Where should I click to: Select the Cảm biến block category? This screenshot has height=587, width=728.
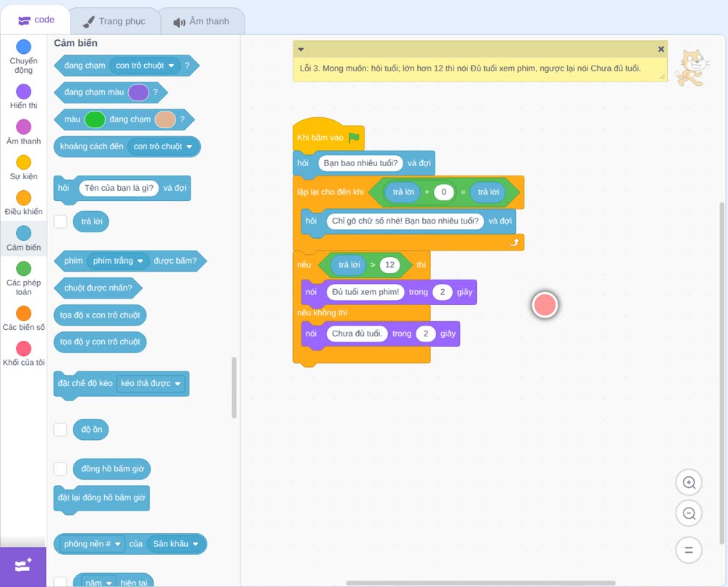coord(24,239)
